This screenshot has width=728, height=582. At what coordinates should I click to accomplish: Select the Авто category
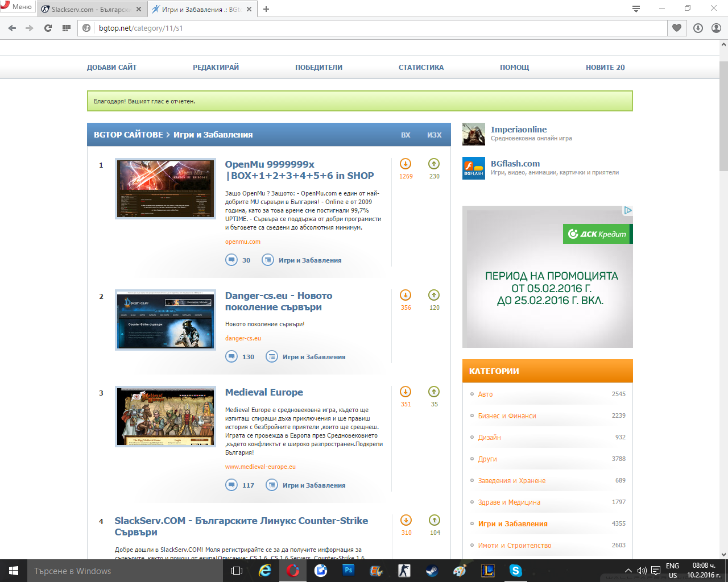tap(486, 394)
